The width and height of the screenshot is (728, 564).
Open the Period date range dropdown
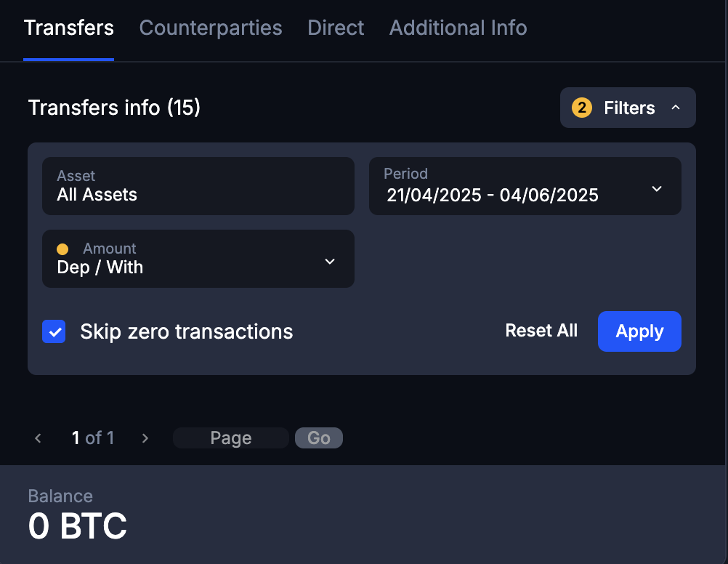(525, 186)
